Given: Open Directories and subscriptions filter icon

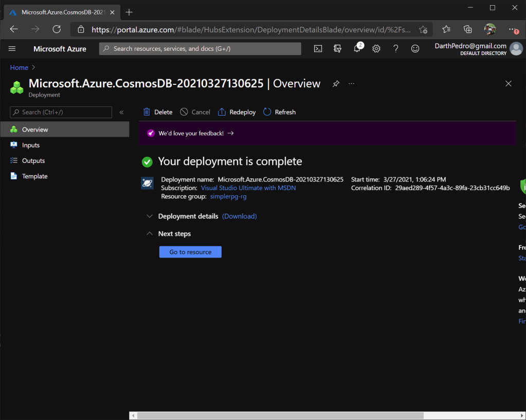Looking at the screenshot, I should pos(337,49).
